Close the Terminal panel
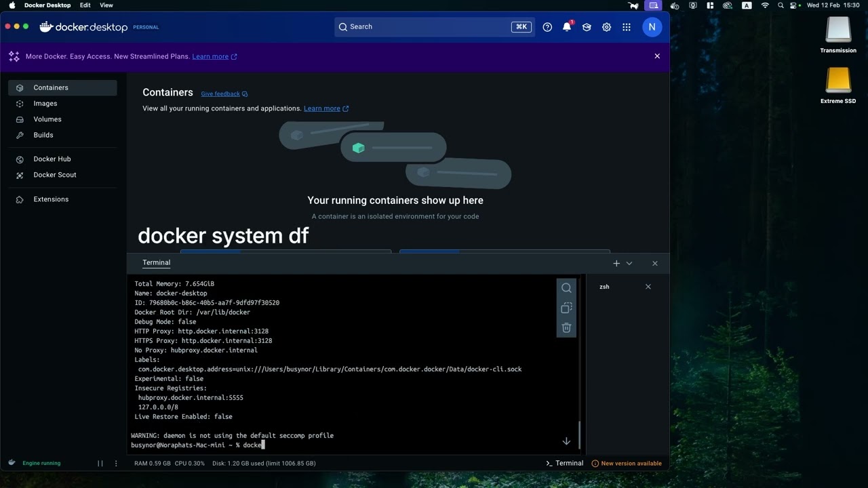Image resolution: width=868 pixels, height=488 pixels. (654, 263)
